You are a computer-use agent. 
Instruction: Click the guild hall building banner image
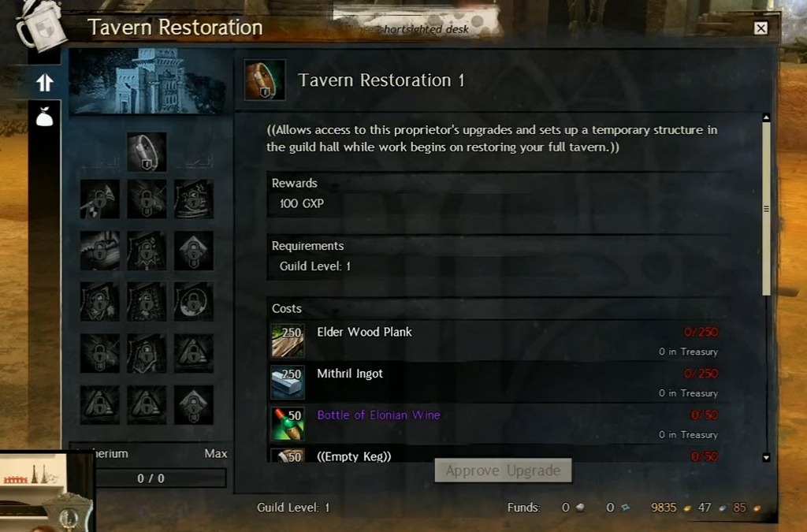[147, 81]
